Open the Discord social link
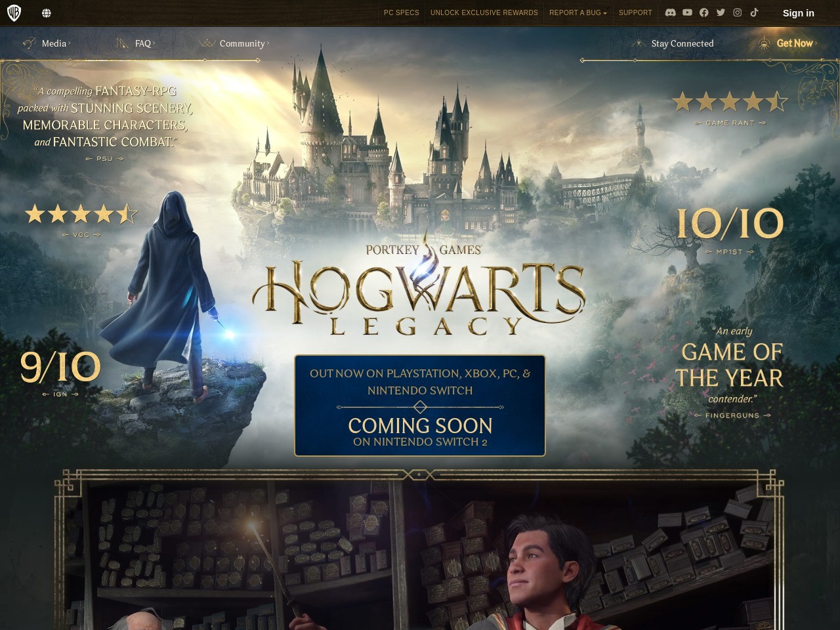 pos(670,12)
